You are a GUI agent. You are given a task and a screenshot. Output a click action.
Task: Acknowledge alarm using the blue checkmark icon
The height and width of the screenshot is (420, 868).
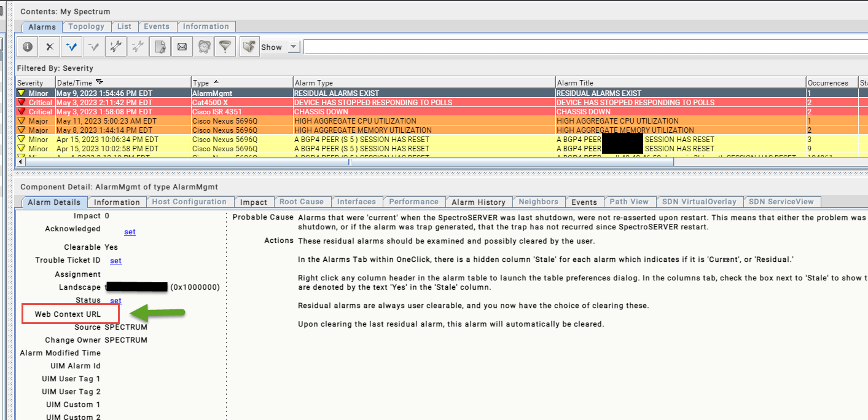72,47
